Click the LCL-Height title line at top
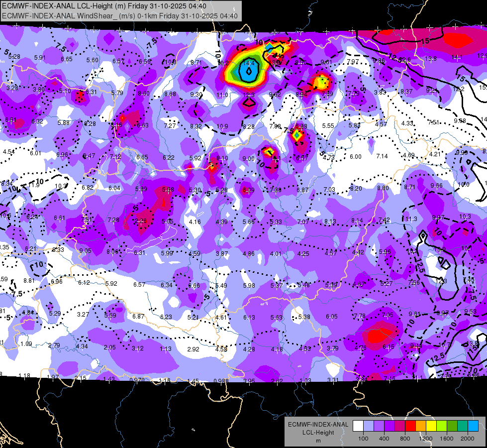Screen dimensions: 487x448 coord(104,6)
